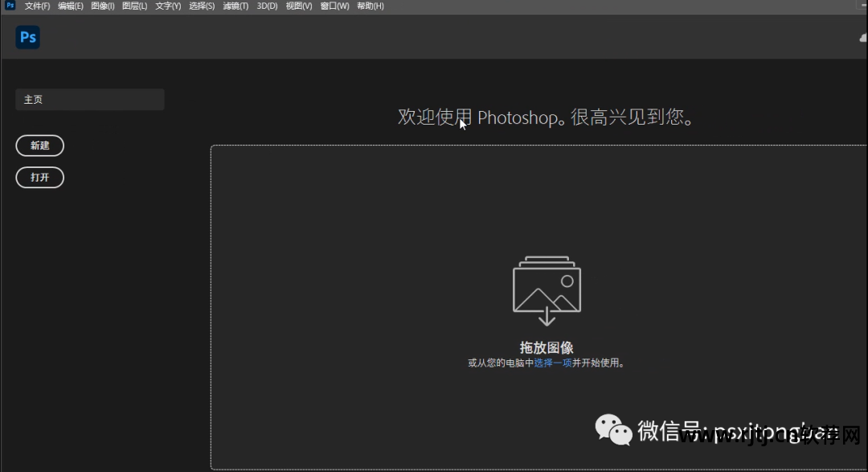Open the 3D menu
Image resolution: width=868 pixels, height=472 pixels.
coord(265,6)
